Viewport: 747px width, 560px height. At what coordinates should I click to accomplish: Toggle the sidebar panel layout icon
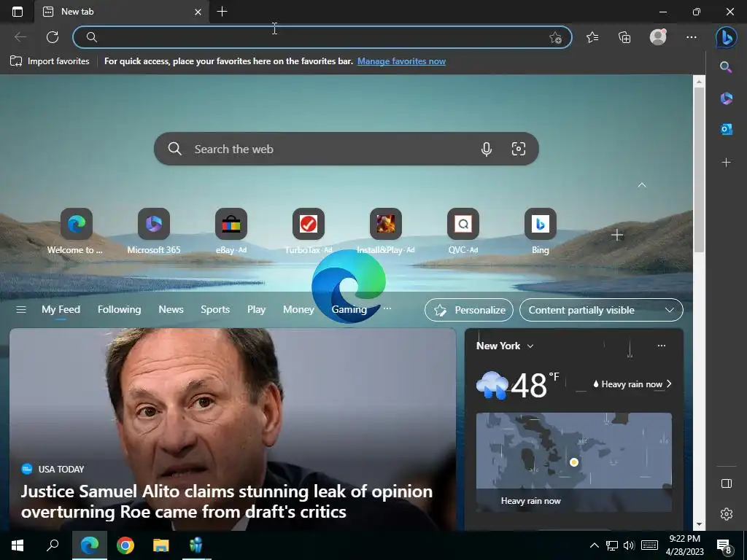click(x=726, y=483)
